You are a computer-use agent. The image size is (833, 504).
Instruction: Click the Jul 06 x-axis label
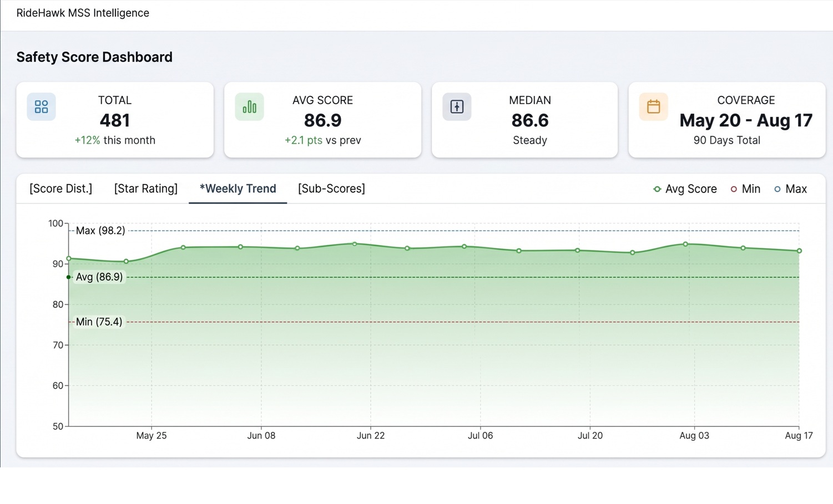(481, 436)
